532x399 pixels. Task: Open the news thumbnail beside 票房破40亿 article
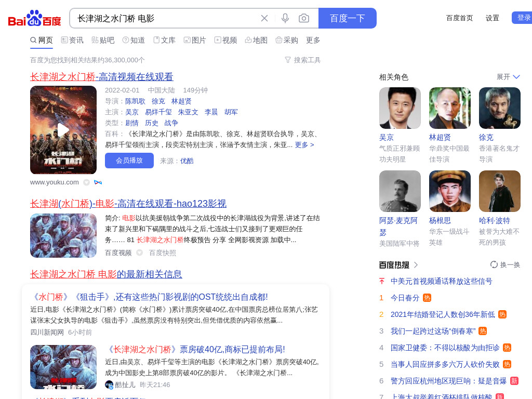pyautogui.click(x=63, y=367)
